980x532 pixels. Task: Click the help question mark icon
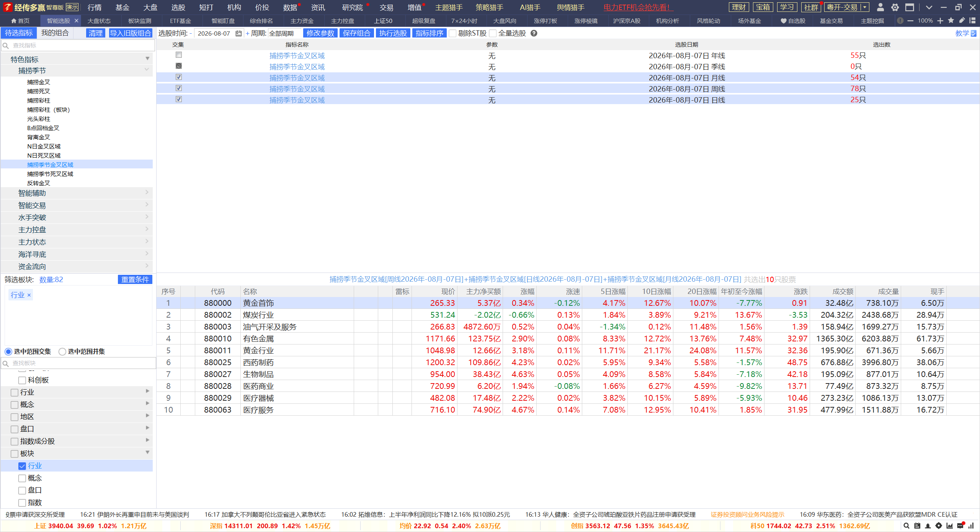click(534, 33)
